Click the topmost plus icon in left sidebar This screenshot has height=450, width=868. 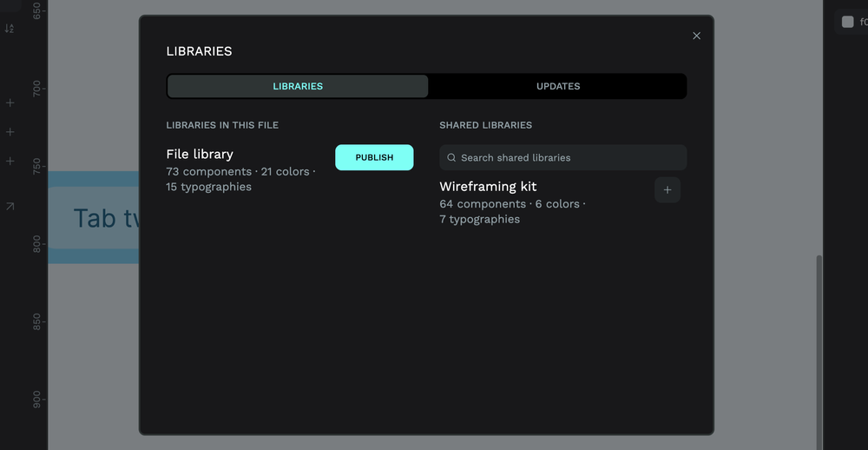pos(10,103)
